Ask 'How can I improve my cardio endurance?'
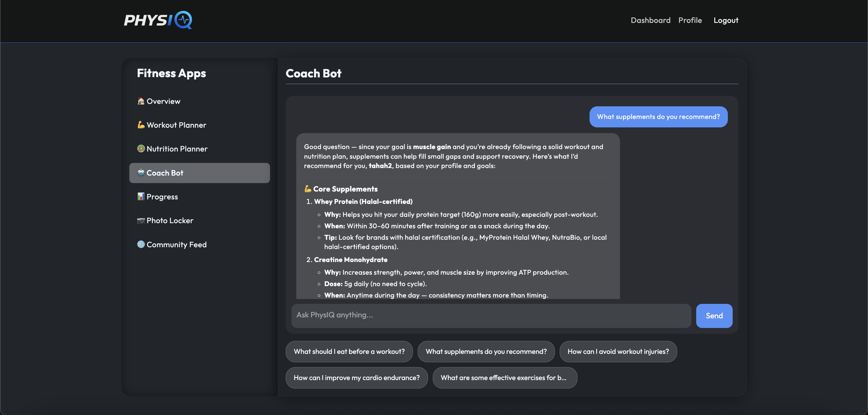 tap(356, 378)
